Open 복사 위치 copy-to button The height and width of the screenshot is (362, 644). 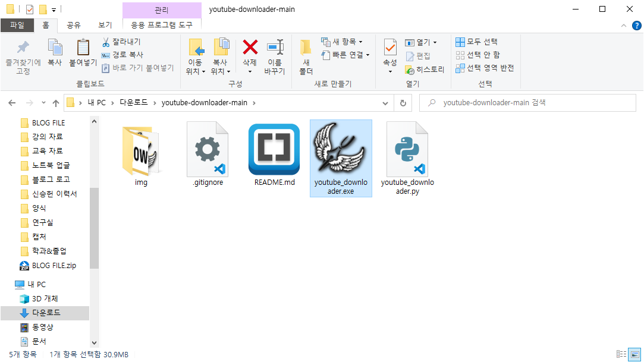(221, 56)
